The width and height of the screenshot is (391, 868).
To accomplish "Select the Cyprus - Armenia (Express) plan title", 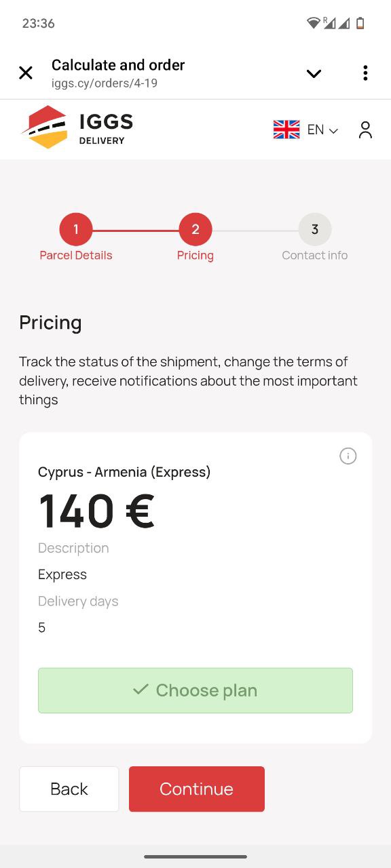I will (x=124, y=472).
